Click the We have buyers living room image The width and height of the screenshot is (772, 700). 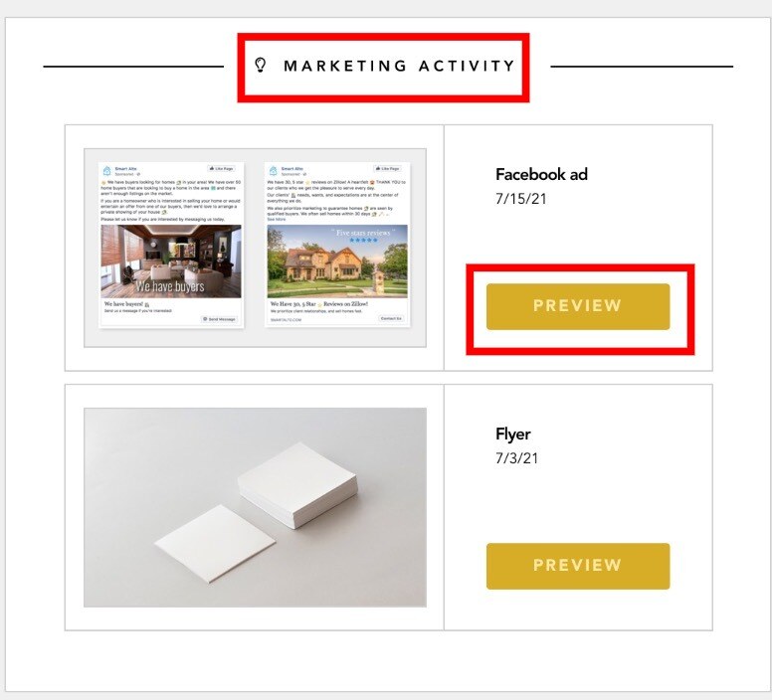click(x=171, y=262)
